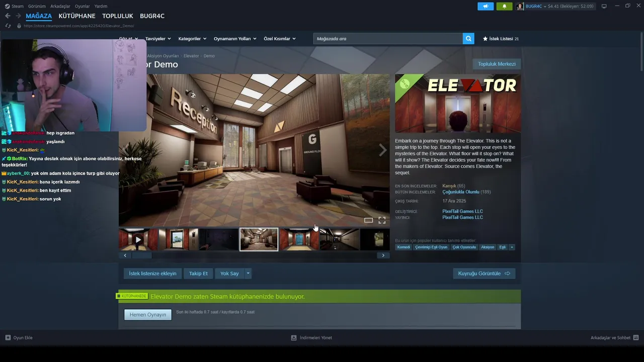Open screenshot in fullscreen
The height and width of the screenshot is (362, 644).
pyautogui.click(x=382, y=220)
